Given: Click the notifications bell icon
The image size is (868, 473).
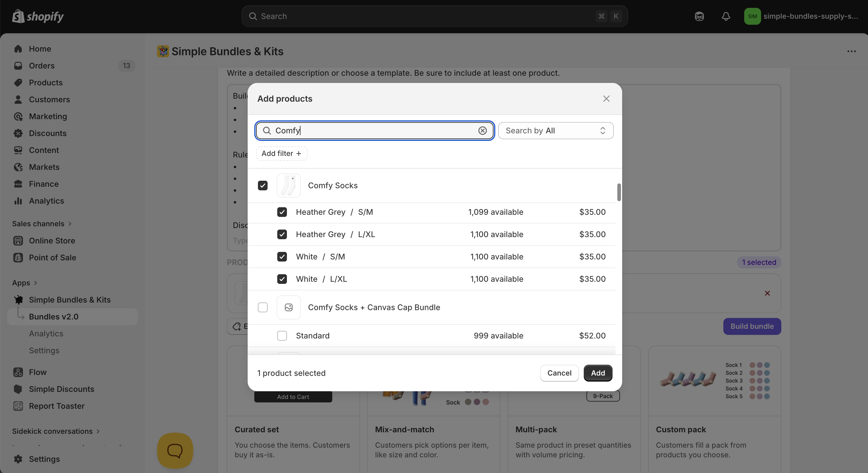Looking at the screenshot, I should 725,16.
